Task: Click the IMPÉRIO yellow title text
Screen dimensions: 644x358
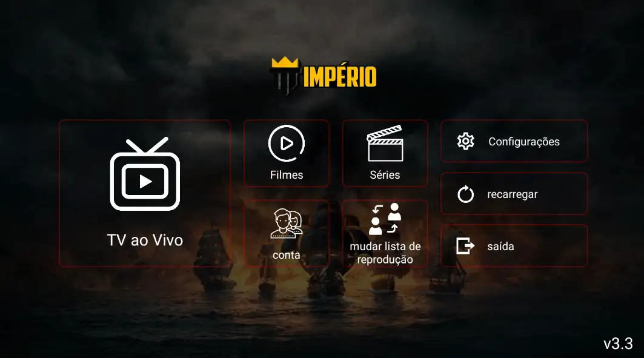Action: point(340,77)
